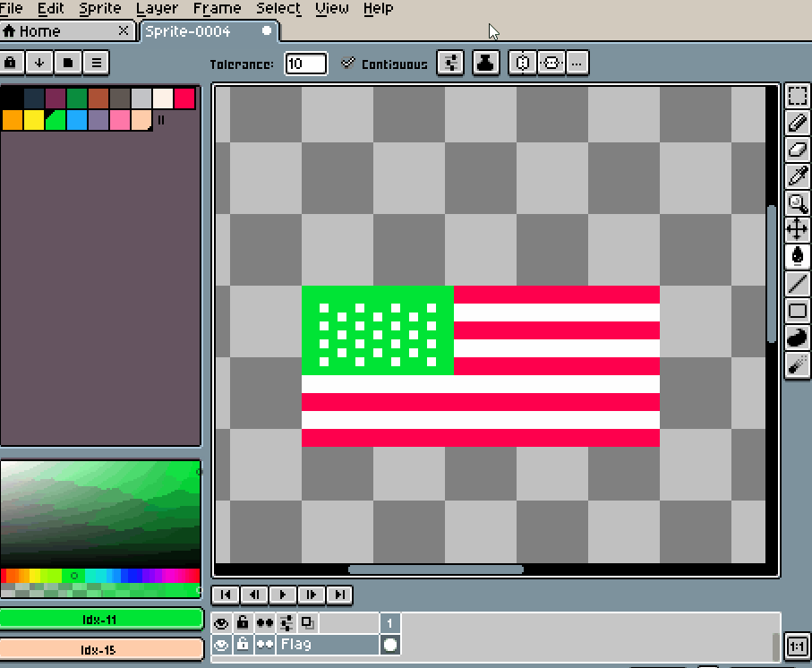Toggle continuous mode in timeline header
The height and width of the screenshot is (668, 812).
[265, 622]
